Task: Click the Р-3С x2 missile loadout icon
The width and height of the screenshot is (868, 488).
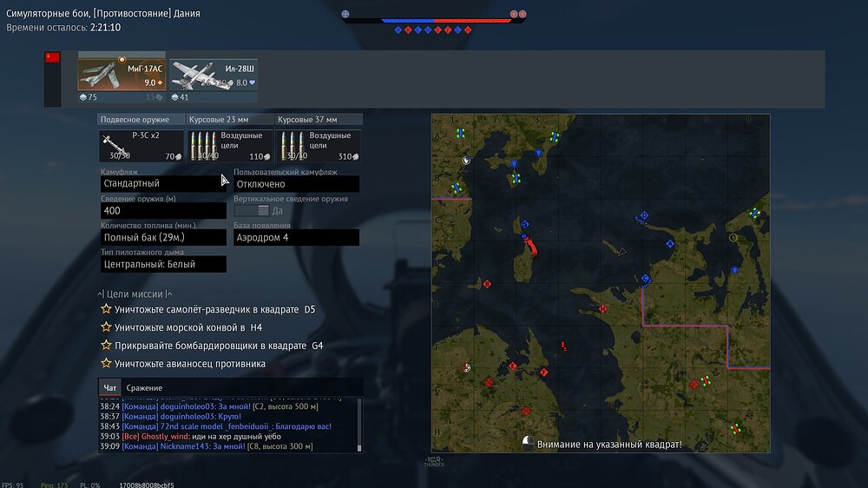Action: tap(115, 144)
